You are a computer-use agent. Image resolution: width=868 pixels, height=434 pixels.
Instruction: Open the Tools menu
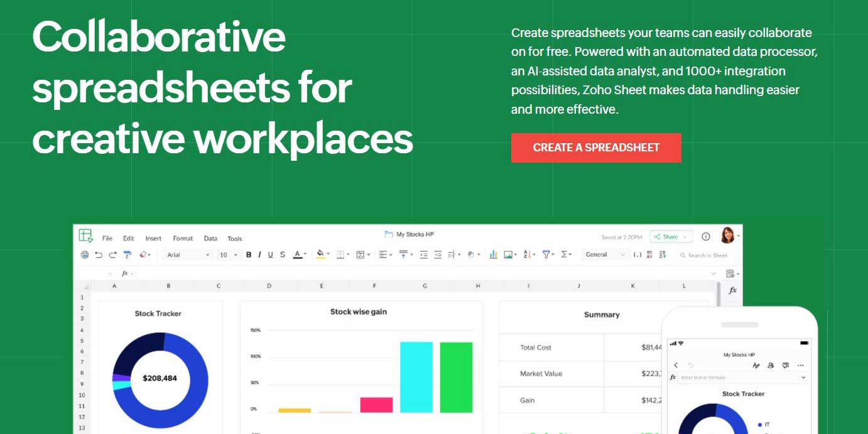235,239
